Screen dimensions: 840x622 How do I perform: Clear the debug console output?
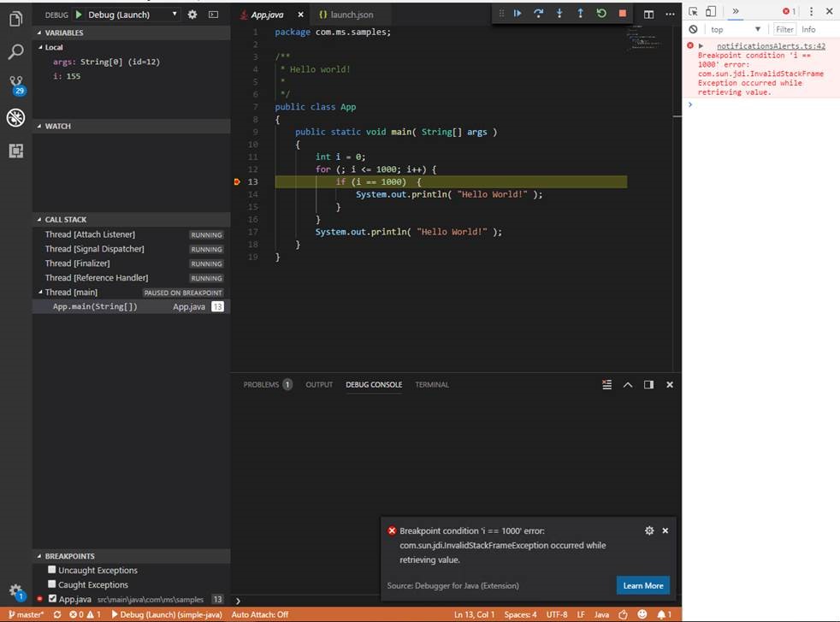pyautogui.click(x=607, y=385)
